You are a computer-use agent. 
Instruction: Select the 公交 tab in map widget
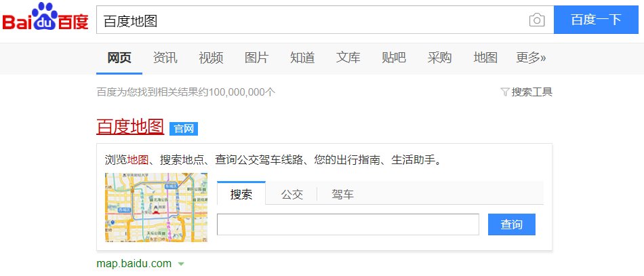coord(292,194)
